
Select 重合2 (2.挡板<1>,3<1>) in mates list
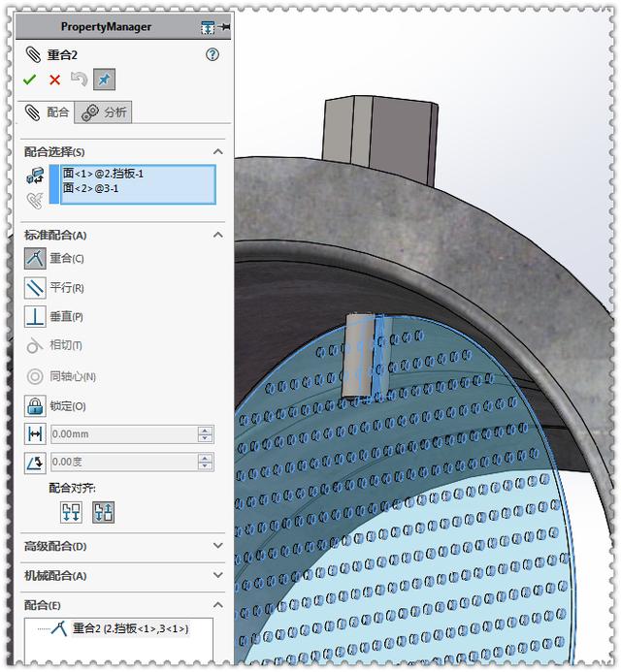tap(130, 628)
